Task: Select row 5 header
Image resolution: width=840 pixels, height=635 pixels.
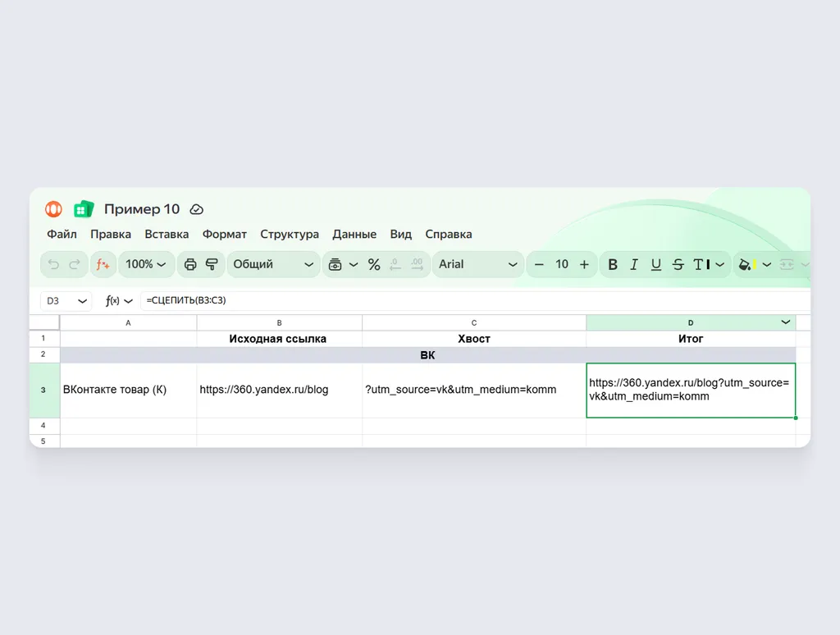Action: [x=44, y=441]
